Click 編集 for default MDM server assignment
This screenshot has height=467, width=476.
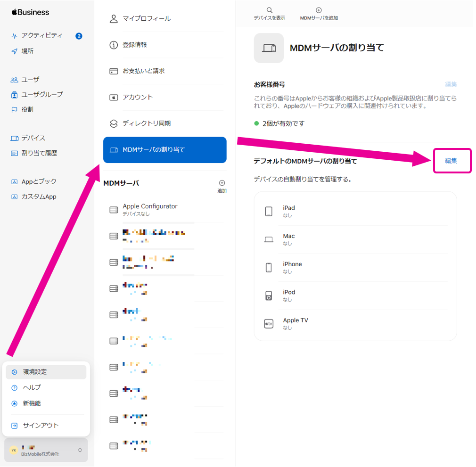(451, 161)
